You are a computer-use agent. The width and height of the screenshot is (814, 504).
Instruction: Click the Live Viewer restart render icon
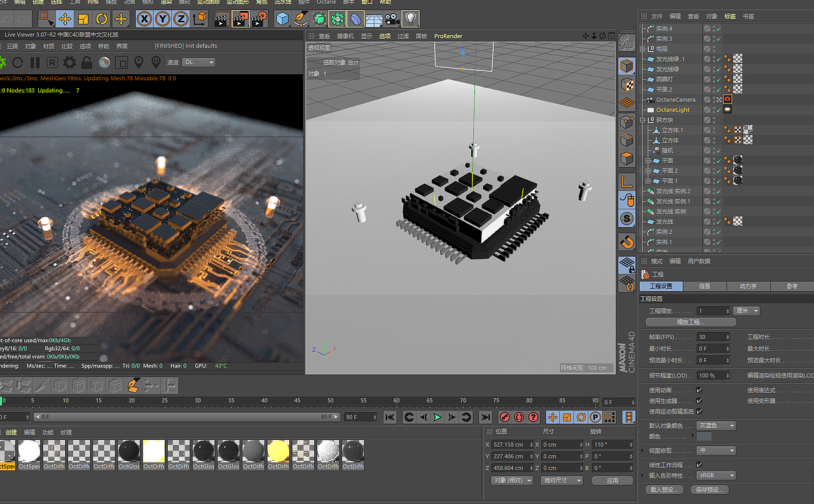click(18, 62)
